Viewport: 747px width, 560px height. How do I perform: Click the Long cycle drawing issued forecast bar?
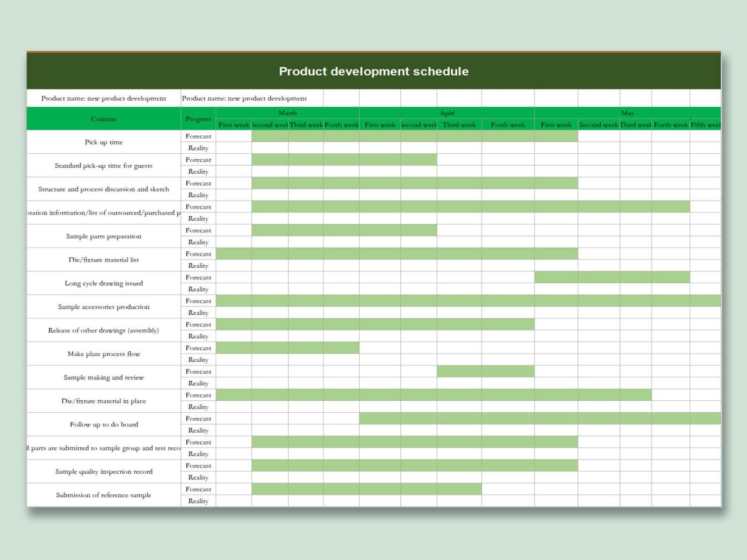(612, 277)
